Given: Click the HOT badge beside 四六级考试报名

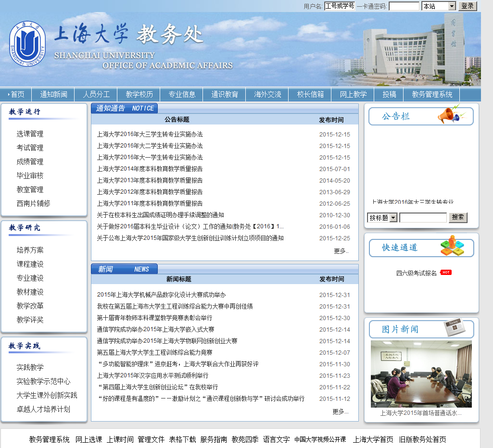Looking at the screenshot, I should [x=446, y=273].
